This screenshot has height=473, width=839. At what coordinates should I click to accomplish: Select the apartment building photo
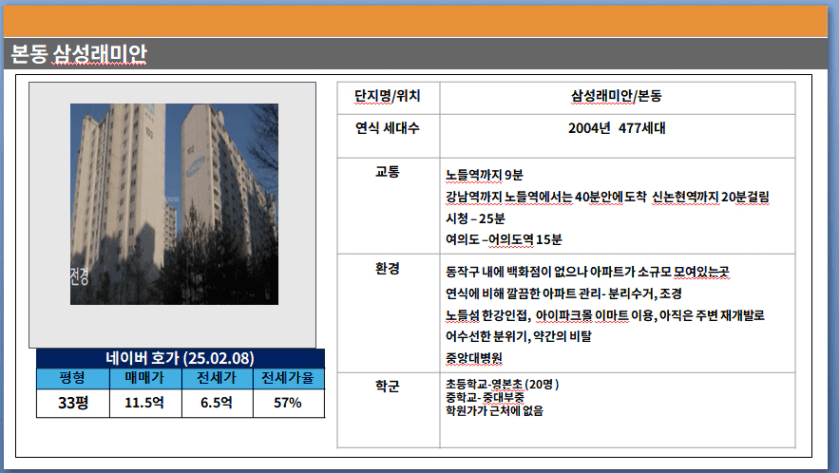174,204
